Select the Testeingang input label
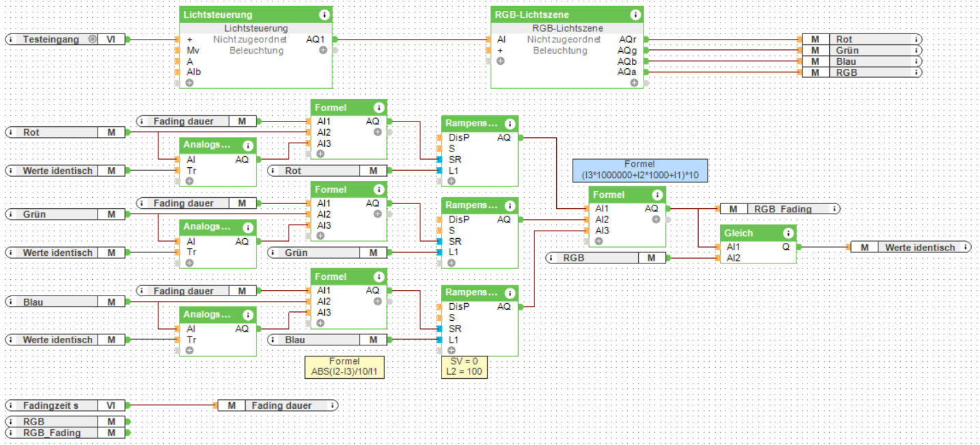 [x=51, y=40]
